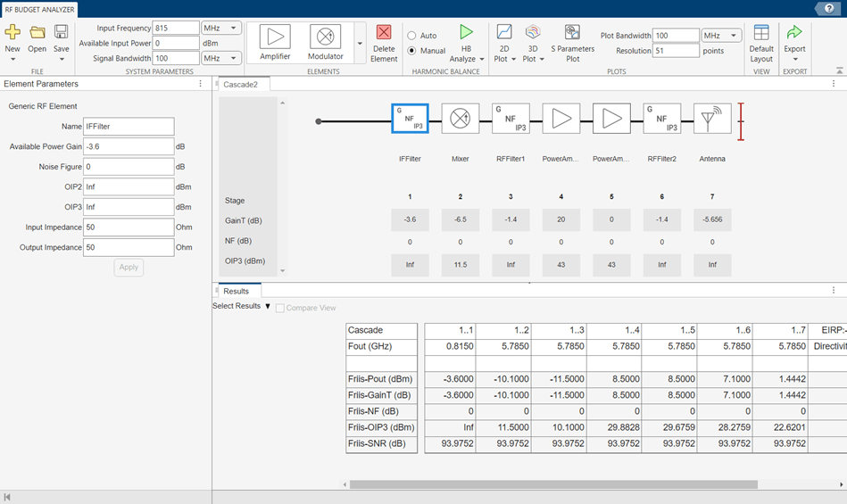Add a Modulator element from the gallery
The width and height of the screenshot is (847, 504).
325,37
